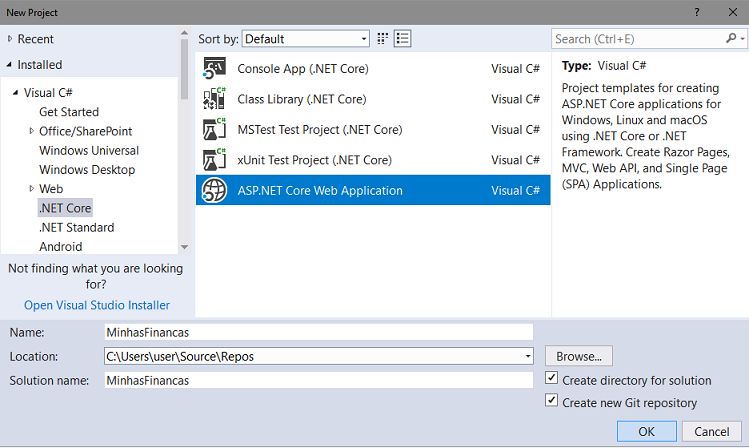Screen dimensions: 749x448
Task: Click the Console App (.NET Core) template icon
Action: coord(214,68)
